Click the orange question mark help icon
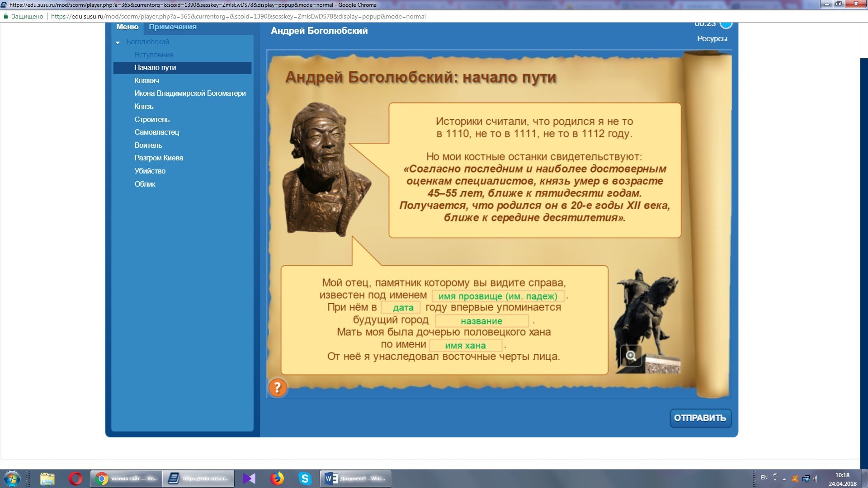This screenshot has height=488, width=868. [278, 388]
